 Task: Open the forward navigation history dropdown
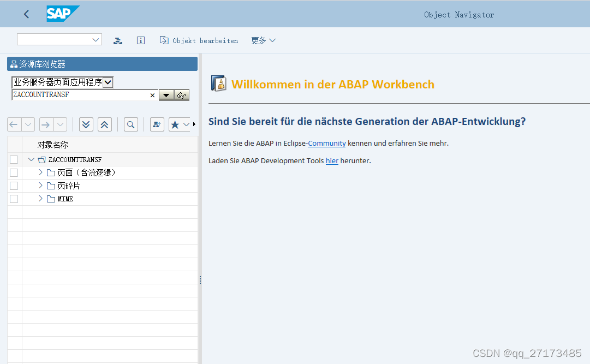[61, 124]
